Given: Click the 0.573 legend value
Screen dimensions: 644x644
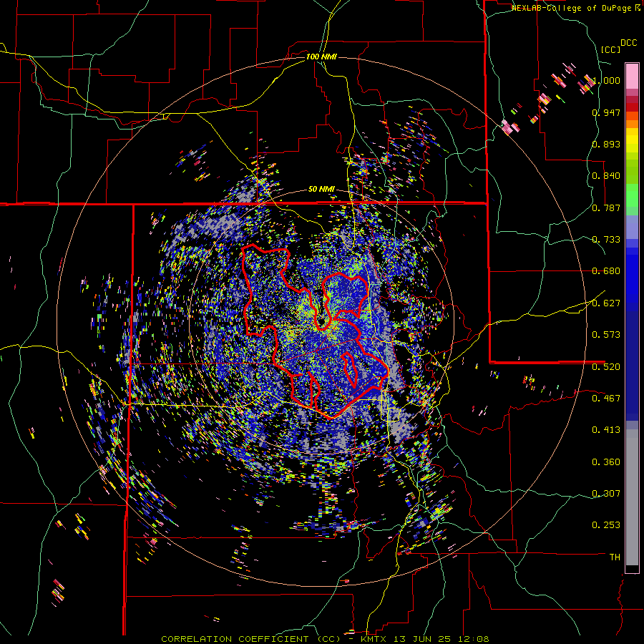Looking at the screenshot, I should click(x=606, y=335).
